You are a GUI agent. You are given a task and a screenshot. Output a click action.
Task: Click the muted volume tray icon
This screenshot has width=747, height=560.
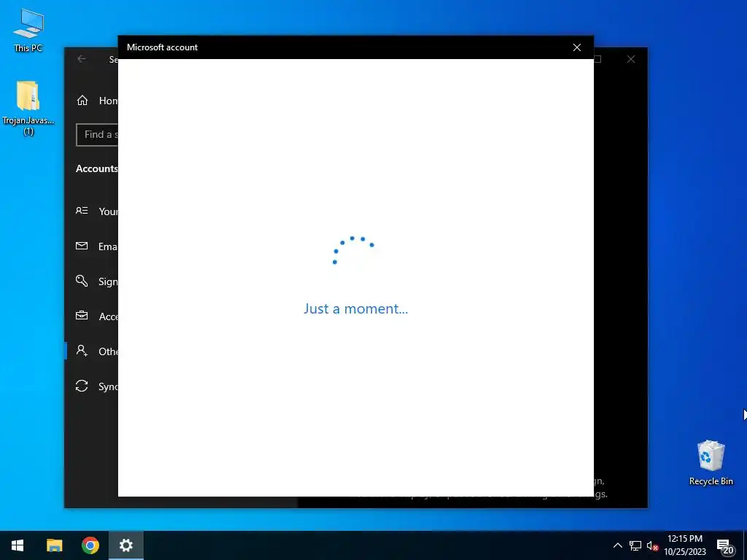[x=652, y=545]
